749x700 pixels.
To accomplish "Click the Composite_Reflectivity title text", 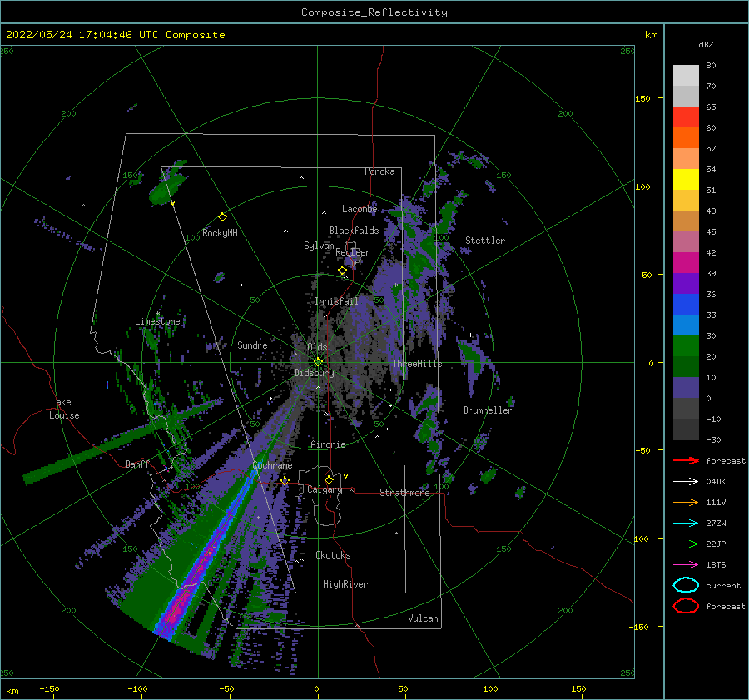I will tap(374, 12).
